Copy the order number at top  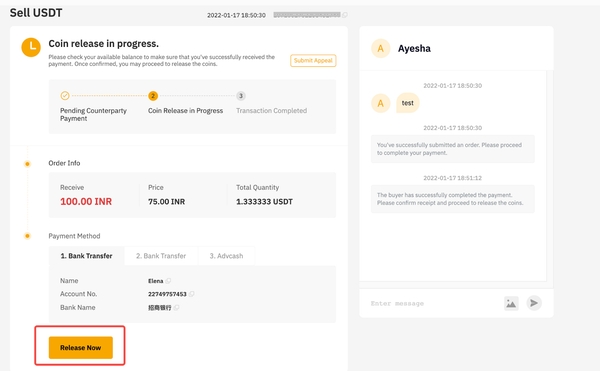(x=345, y=15)
